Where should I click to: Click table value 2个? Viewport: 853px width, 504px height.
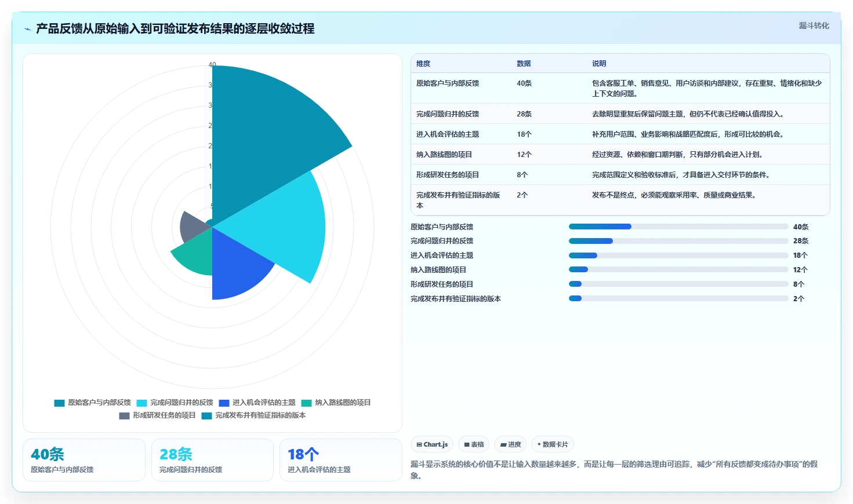522,195
